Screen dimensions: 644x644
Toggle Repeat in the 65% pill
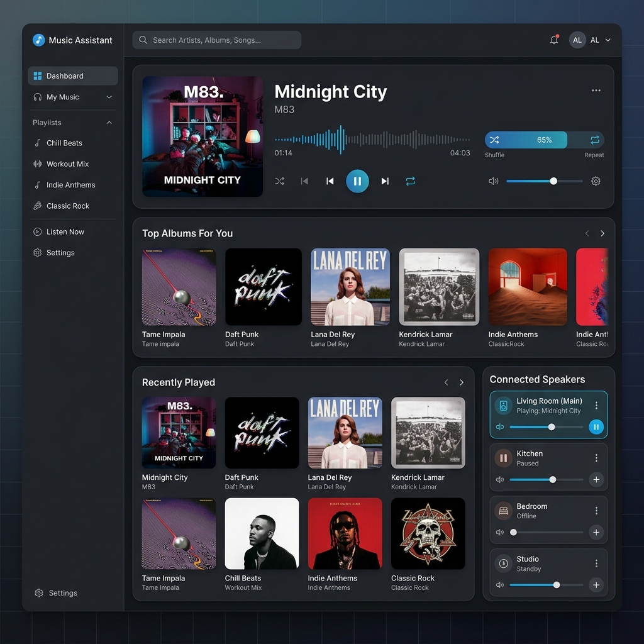595,140
